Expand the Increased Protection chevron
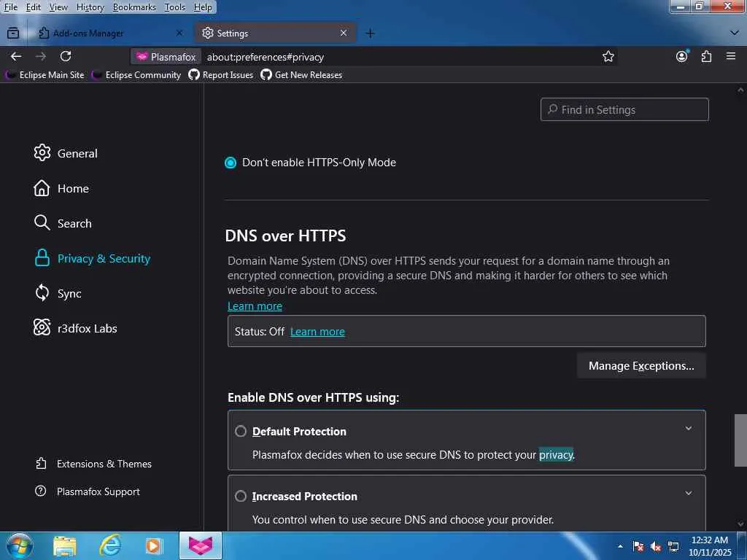 coord(689,494)
